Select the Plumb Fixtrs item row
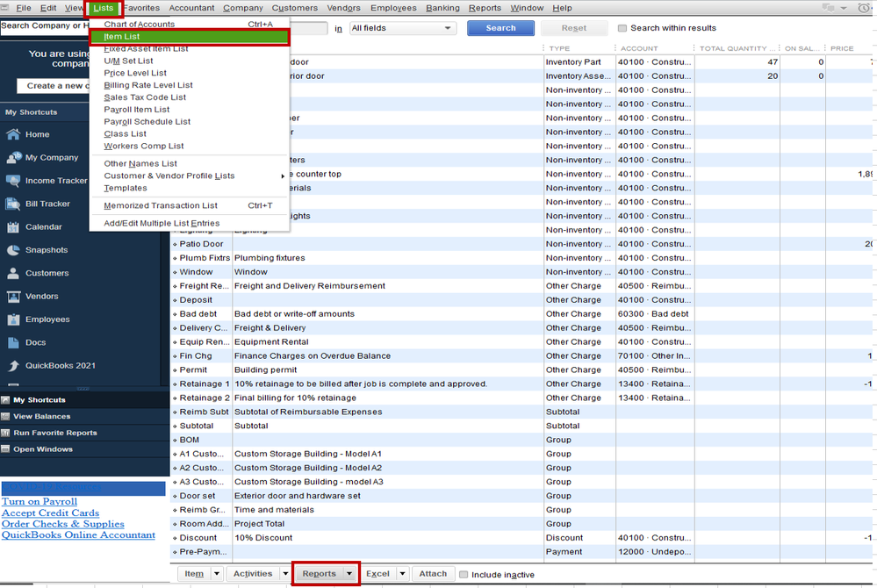 click(522, 258)
